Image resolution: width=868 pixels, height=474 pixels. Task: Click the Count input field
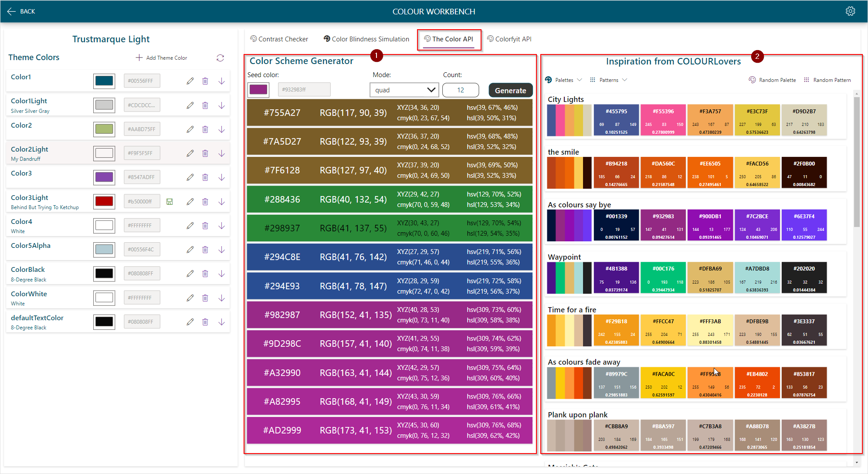click(x=461, y=90)
